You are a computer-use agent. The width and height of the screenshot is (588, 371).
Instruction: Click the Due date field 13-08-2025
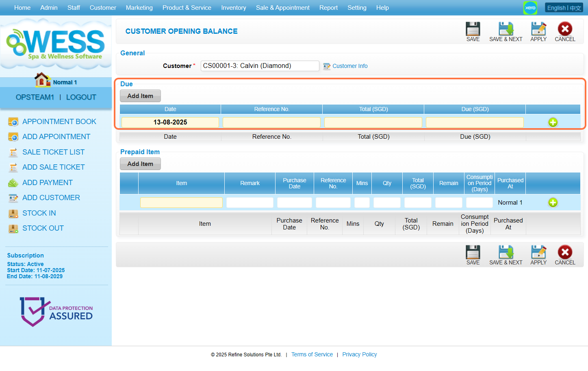(x=170, y=122)
